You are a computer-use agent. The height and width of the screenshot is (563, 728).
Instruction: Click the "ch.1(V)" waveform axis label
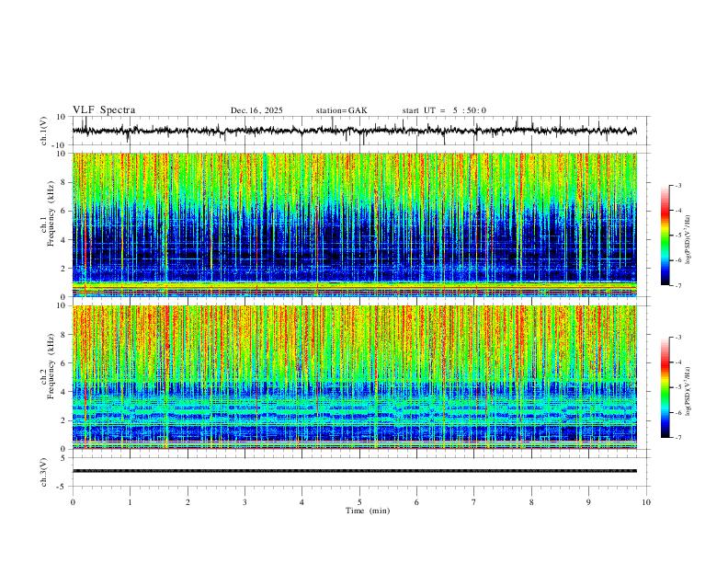(44, 131)
